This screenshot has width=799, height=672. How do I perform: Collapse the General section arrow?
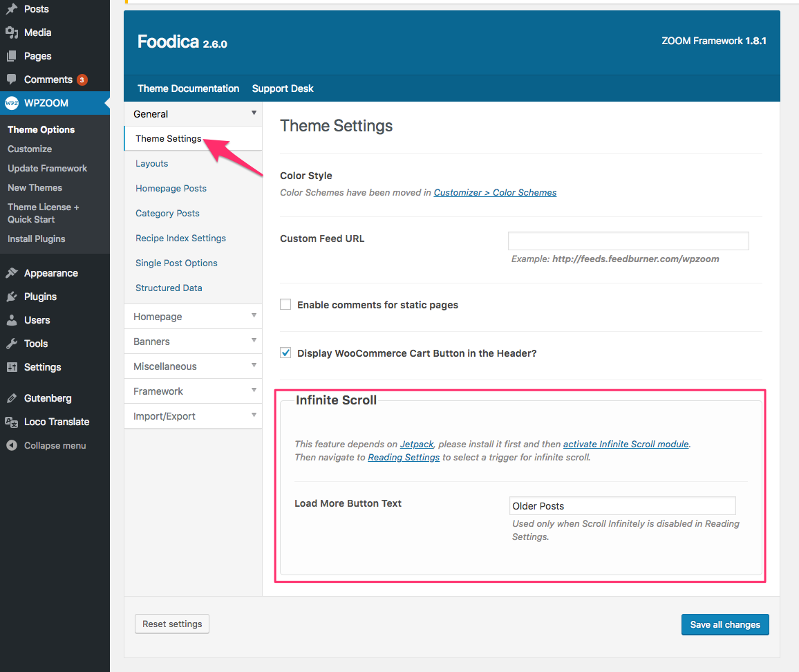(x=254, y=113)
